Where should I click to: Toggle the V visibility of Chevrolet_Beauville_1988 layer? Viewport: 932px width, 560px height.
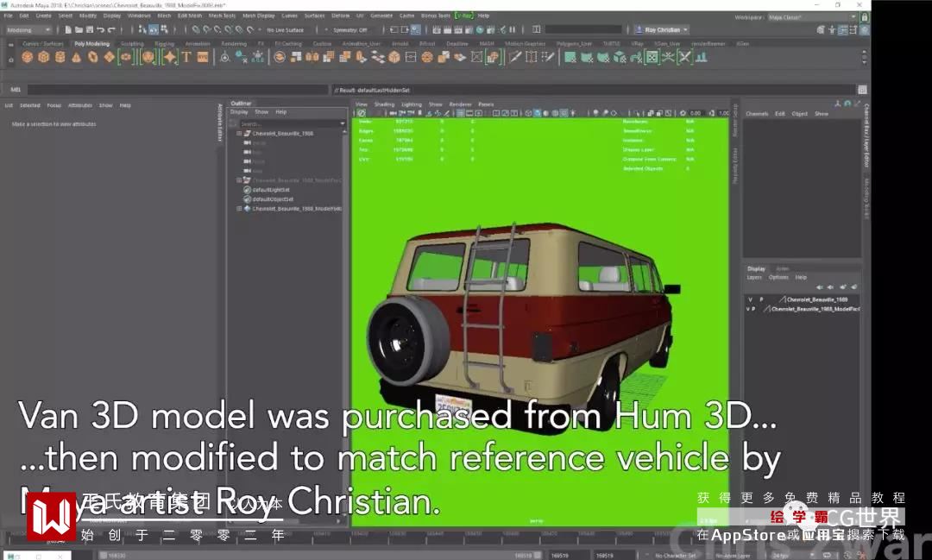pos(750,299)
